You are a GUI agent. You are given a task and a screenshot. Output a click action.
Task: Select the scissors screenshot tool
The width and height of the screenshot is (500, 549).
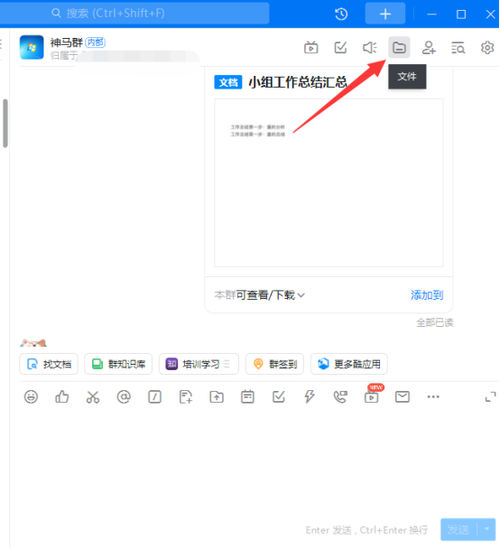tap(93, 397)
